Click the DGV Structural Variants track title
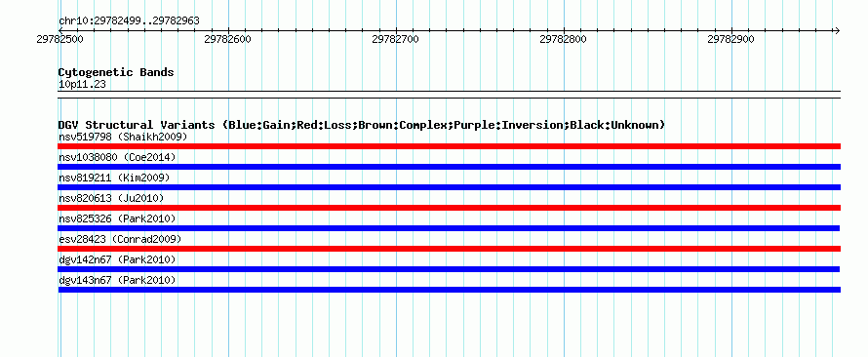Viewport: 868px width, 357px height. click(x=361, y=125)
